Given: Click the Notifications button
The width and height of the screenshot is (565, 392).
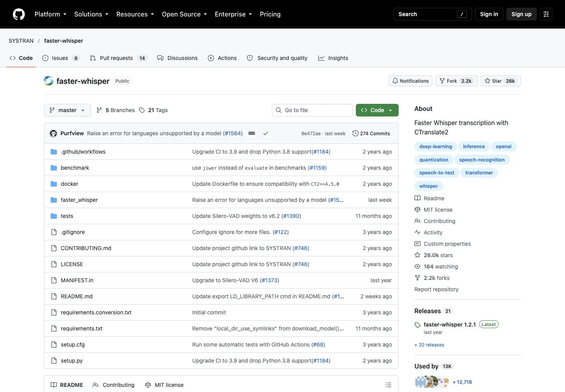Looking at the screenshot, I should click(x=410, y=81).
